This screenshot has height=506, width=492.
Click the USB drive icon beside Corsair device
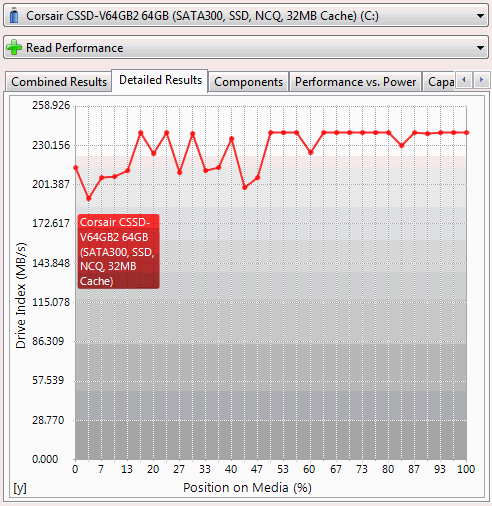point(14,16)
